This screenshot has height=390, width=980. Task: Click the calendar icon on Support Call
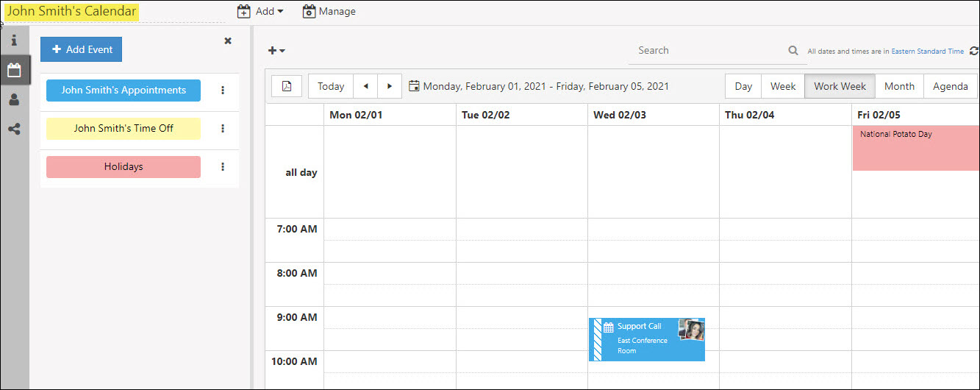[x=609, y=327]
